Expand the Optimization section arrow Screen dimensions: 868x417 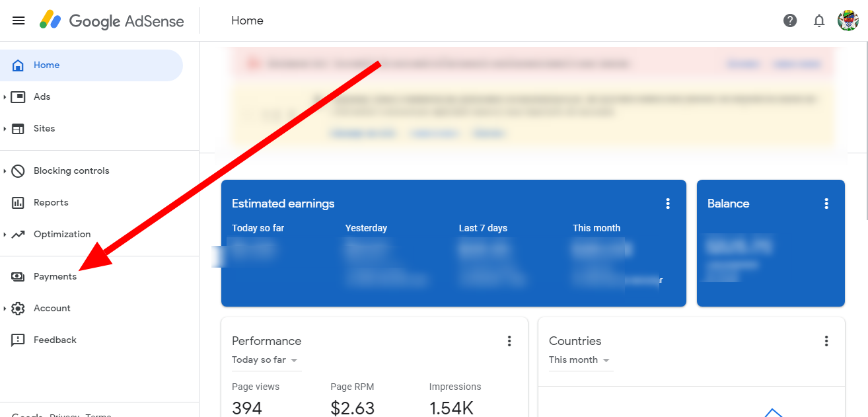pos(5,235)
